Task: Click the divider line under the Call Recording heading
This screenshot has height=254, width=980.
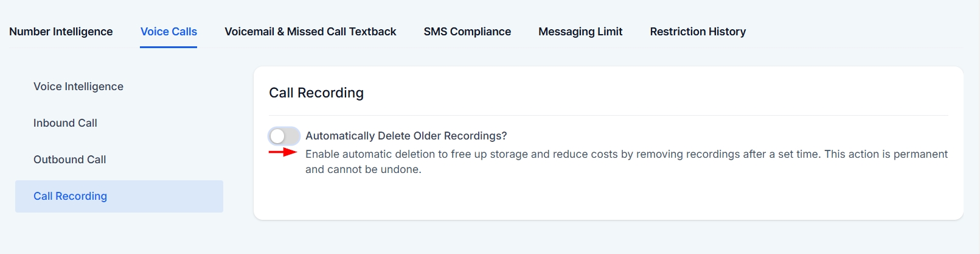Action: click(x=608, y=115)
